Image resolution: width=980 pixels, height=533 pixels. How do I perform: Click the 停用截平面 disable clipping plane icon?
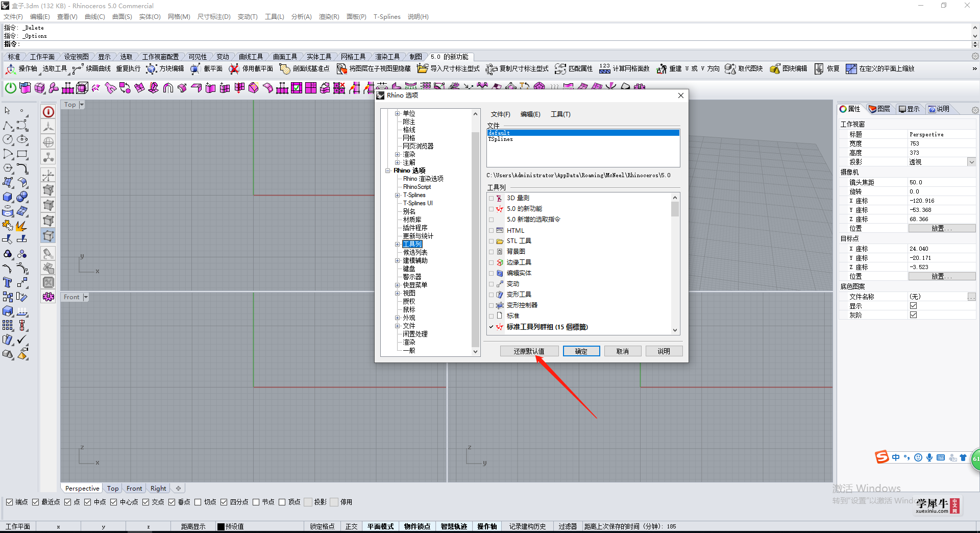[234, 68]
